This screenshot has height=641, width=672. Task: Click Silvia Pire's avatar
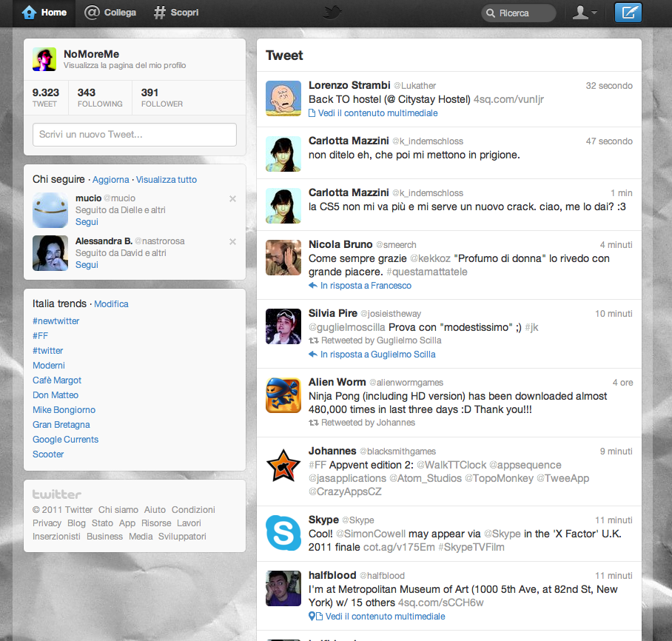point(283,326)
